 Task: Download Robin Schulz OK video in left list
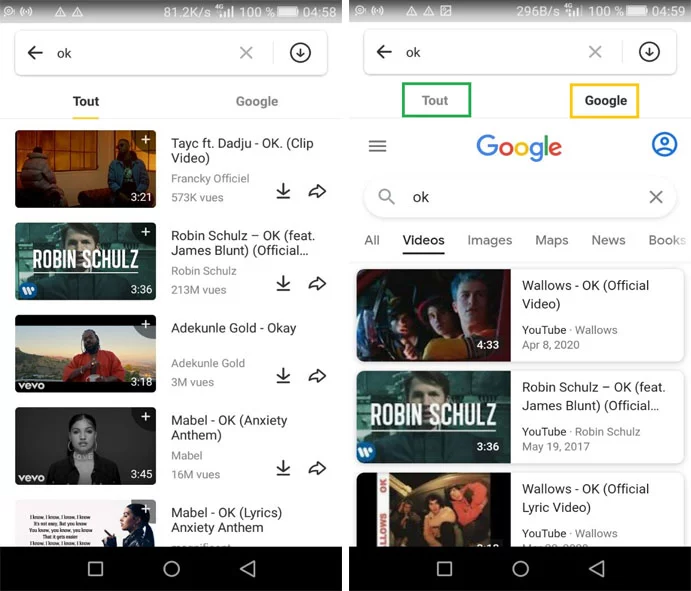click(x=283, y=283)
